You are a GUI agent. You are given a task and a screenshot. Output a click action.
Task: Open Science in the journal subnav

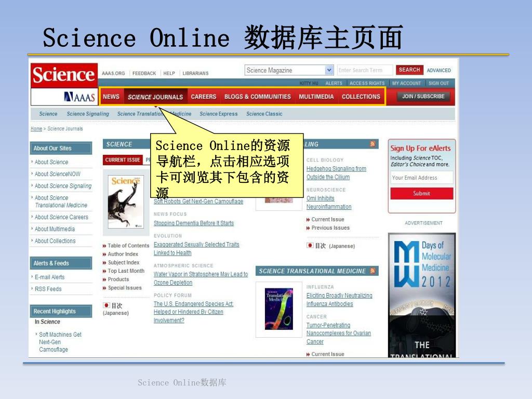point(48,114)
